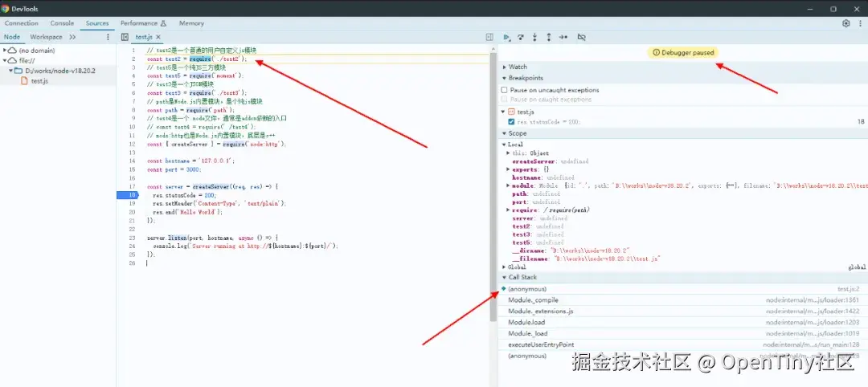Viewport: 868px width, 387px height.
Task: Open the Memory tab
Action: 191,23
